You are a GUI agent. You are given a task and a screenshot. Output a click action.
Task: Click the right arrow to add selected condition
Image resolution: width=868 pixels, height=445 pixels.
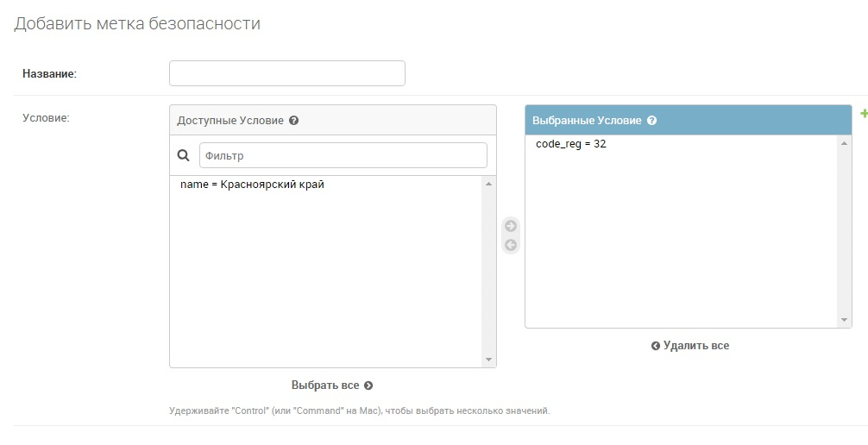pos(511,226)
